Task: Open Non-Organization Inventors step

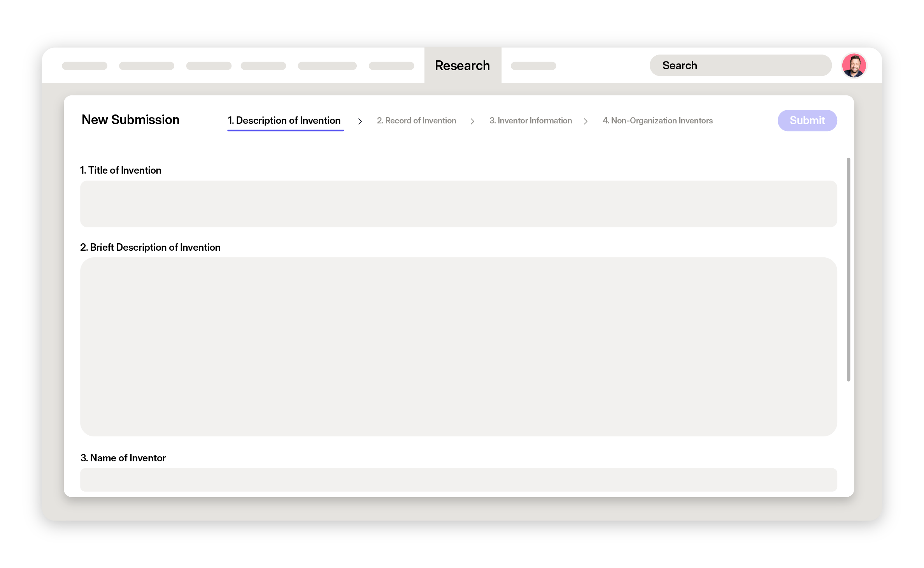Action: tap(657, 121)
